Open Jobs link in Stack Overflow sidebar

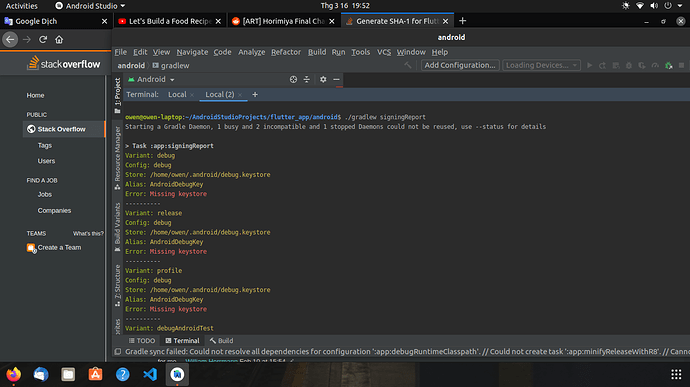pos(44,195)
